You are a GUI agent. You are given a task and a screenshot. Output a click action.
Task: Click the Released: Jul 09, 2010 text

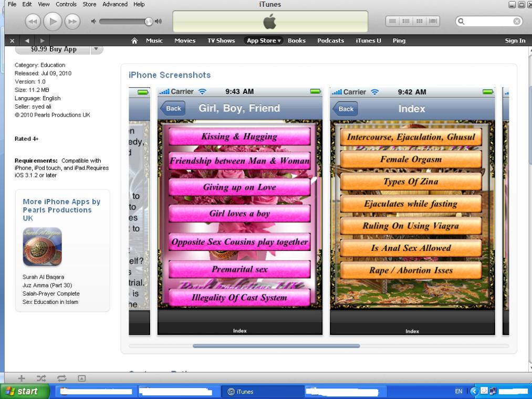pos(43,73)
